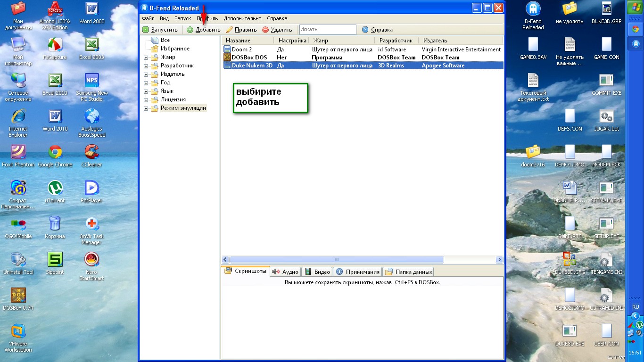Select the FsCapture desktop icon
This screenshot has width=644, height=362.
coord(55,49)
